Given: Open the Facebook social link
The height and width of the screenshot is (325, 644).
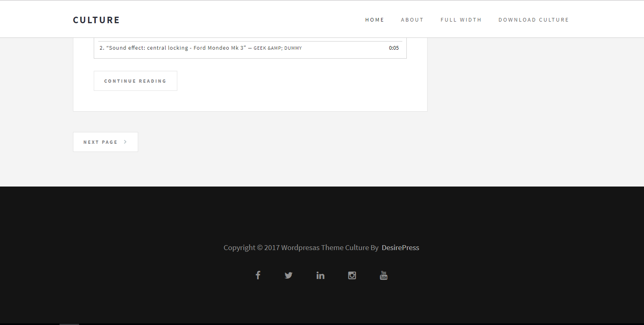Looking at the screenshot, I should [258, 275].
